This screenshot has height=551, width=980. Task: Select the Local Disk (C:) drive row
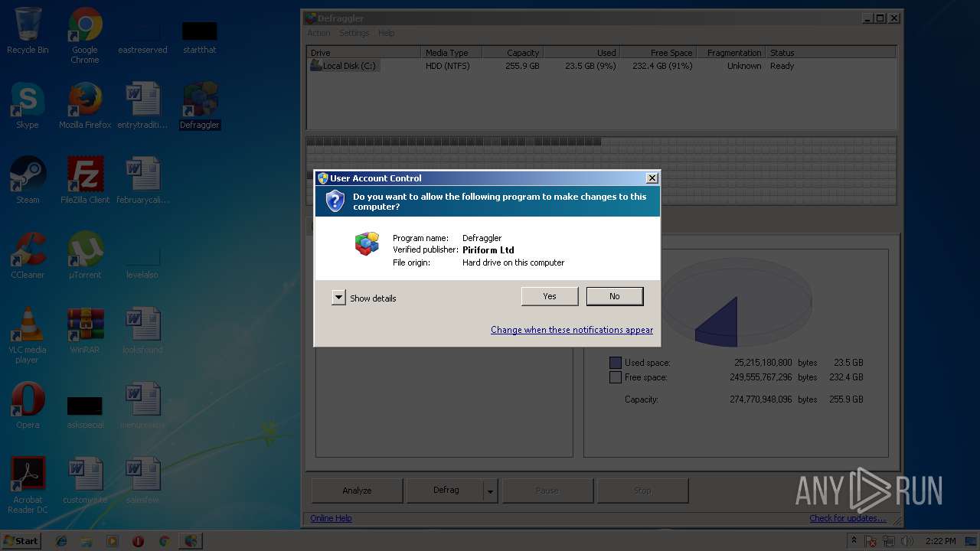click(601, 66)
